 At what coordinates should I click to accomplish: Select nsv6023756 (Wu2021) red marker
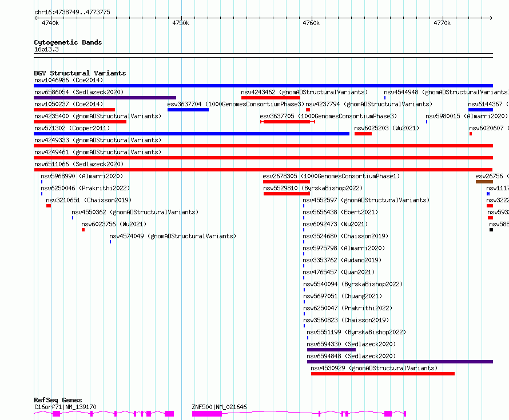tap(83, 230)
